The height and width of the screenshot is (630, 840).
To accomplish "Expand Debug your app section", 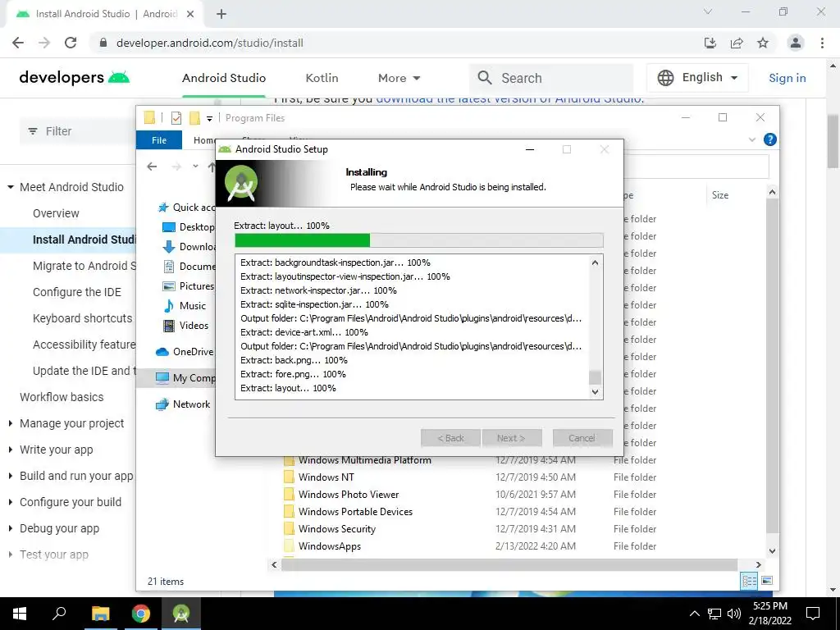I will click(10, 529).
